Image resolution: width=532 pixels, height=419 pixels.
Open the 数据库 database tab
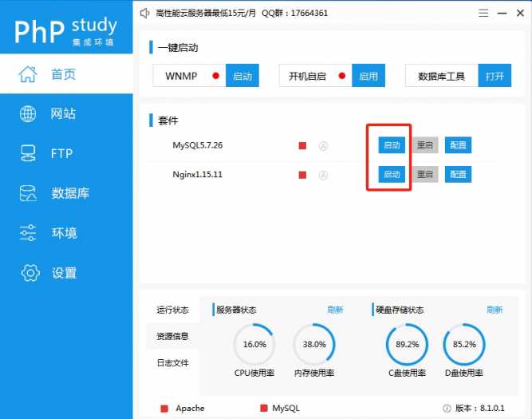coord(66,193)
